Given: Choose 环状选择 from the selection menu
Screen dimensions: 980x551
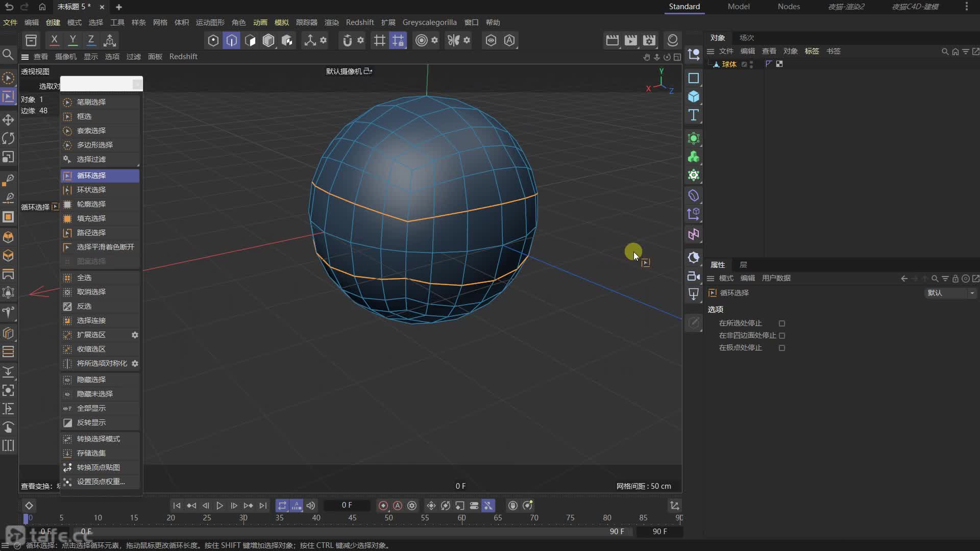Looking at the screenshot, I should [x=100, y=190].
